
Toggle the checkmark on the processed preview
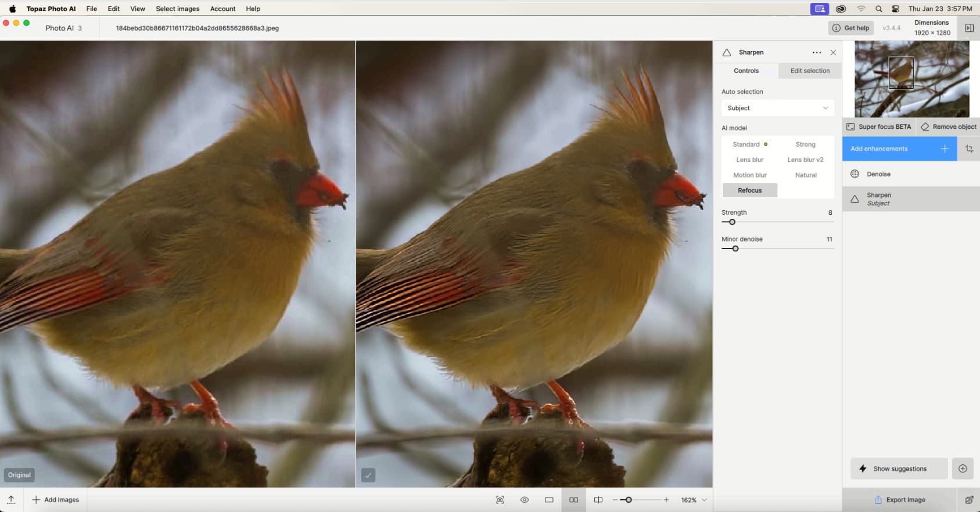tap(368, 475)
